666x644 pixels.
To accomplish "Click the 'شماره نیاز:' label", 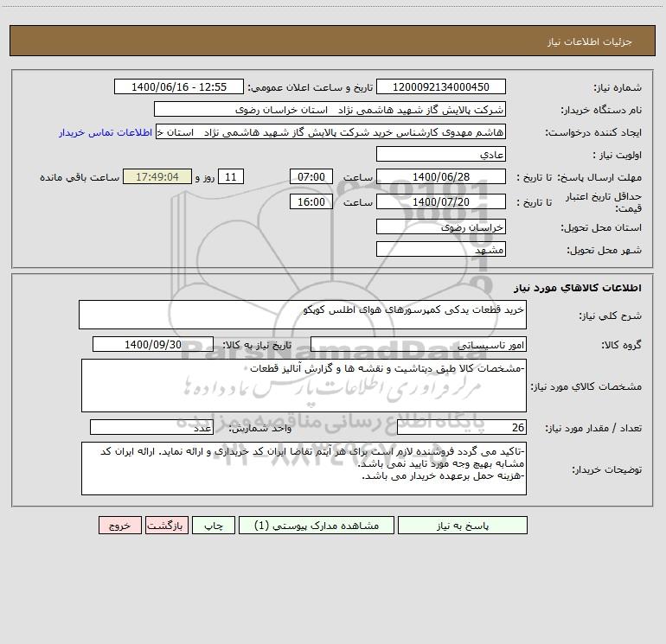I will click(x=618, y=88).
